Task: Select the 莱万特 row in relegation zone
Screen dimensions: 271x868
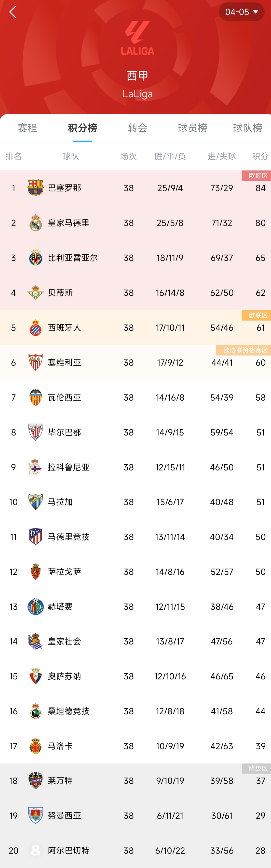Action: pos(135,781)
